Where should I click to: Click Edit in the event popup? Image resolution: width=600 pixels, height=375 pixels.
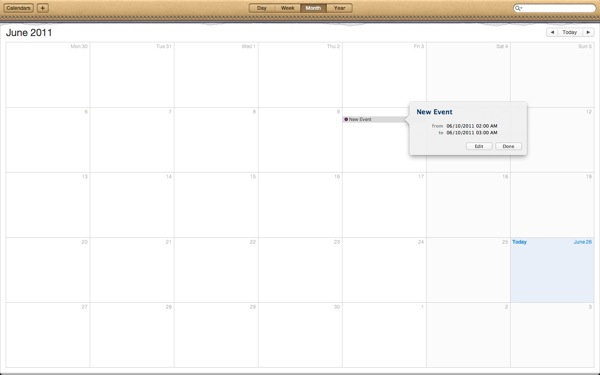[479, 146]
